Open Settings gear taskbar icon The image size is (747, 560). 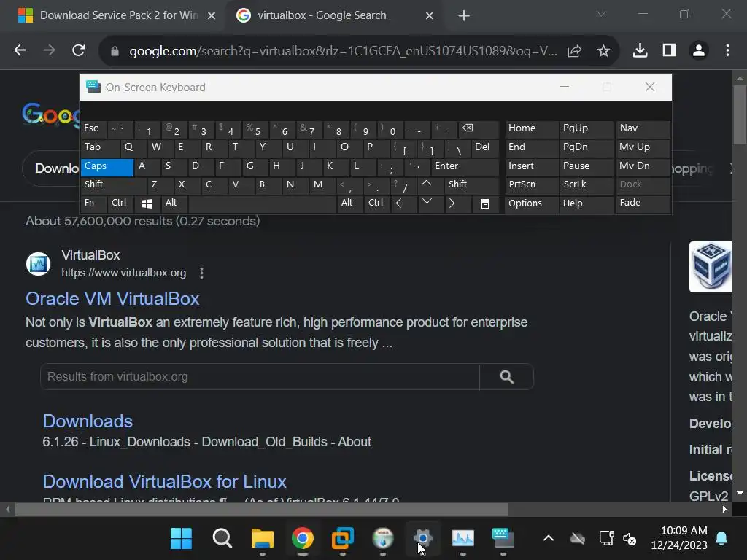click(x=422, y=539)
